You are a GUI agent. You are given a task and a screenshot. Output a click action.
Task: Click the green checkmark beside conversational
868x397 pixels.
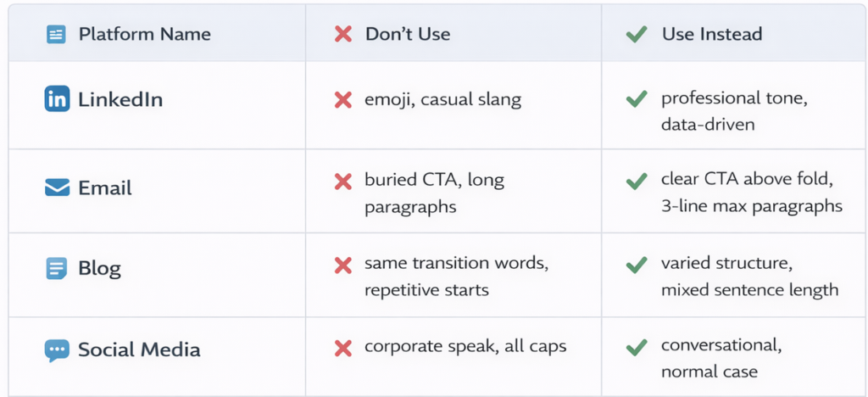pyautogui.click(x=635, y=346)
